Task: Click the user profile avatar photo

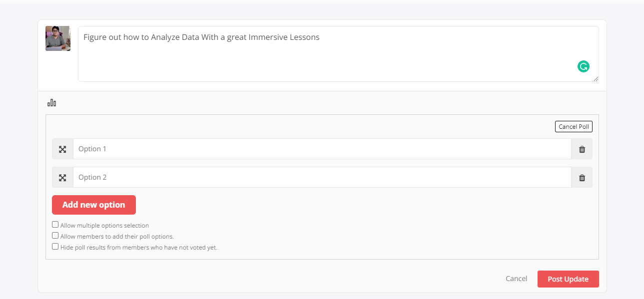Action: coord(58,38)
